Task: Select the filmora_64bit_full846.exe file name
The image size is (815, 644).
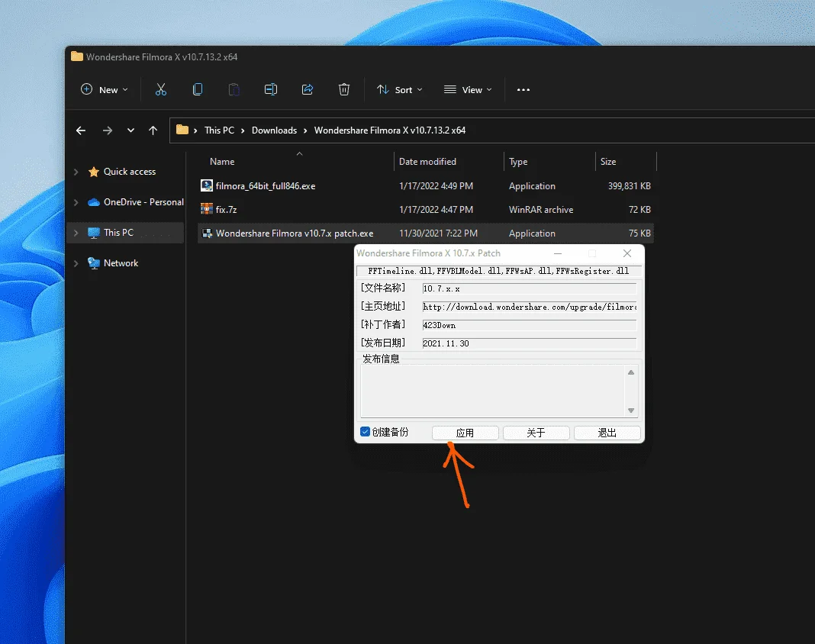Action: point(266,185)
